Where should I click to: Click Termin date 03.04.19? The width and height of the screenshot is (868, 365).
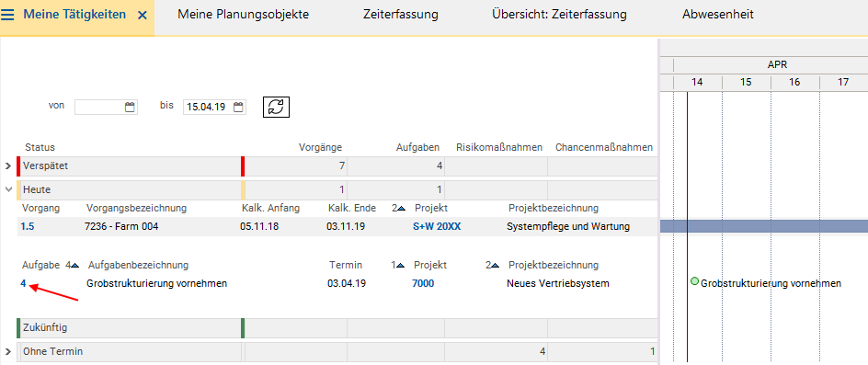(347, 283)
